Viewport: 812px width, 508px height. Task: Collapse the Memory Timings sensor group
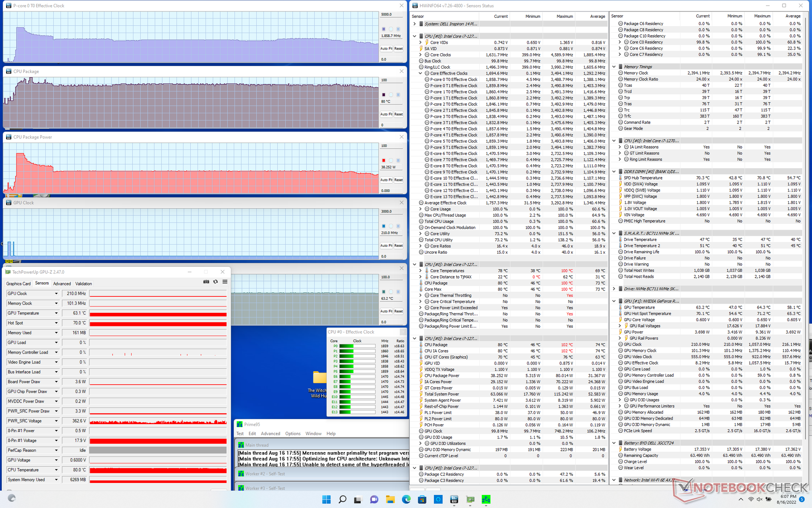(x=614, y=66)
